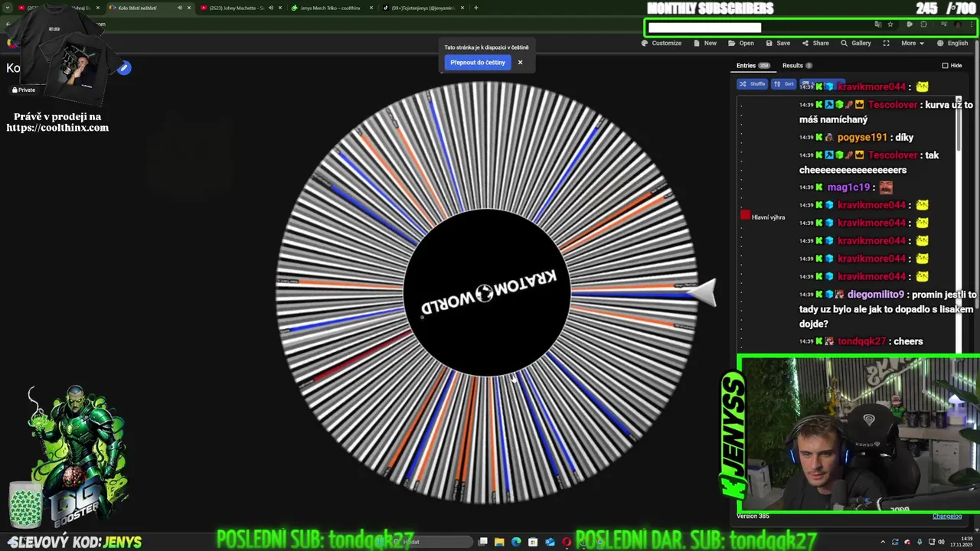Image resolution: width=980 pixels, height=551 pixels.
Task: Shuffle the wheel entries
Action: [753, 84]
